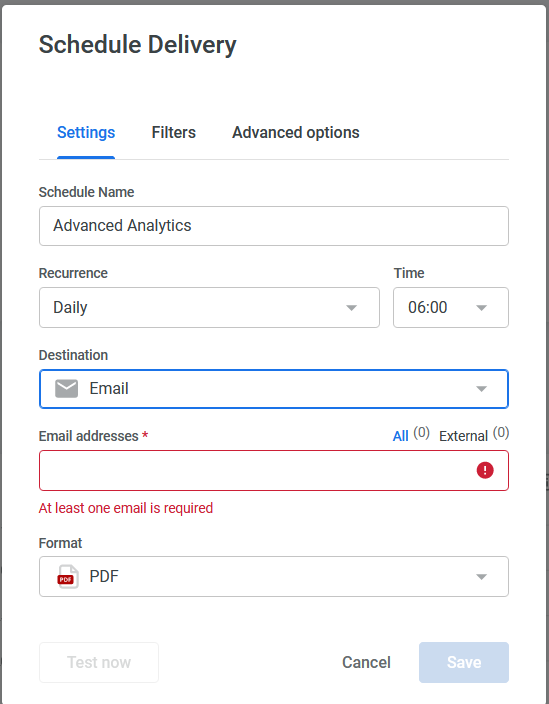Open the Recurrence Daily dropdown
This screenshot has height=704, width=549.
coord(209,308)
